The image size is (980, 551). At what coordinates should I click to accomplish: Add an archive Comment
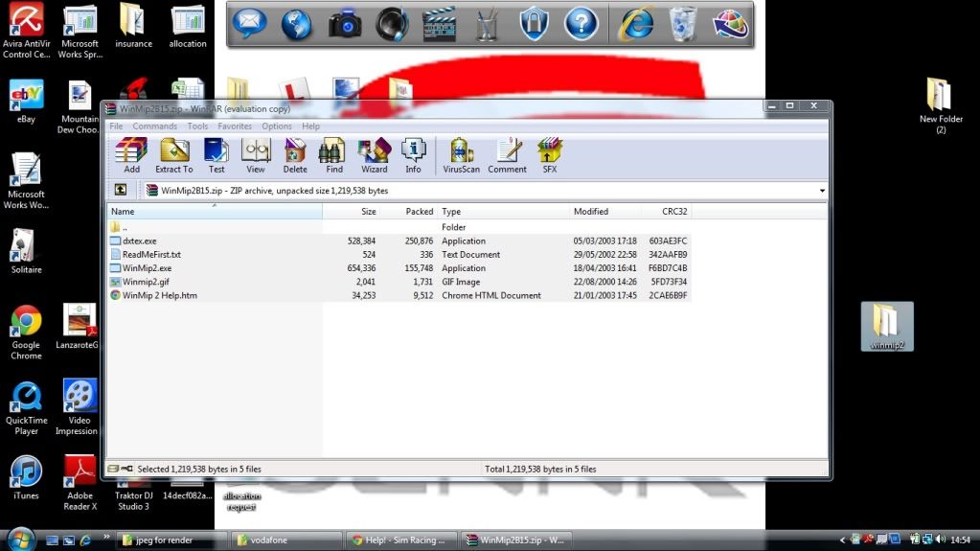tap(507, 154)
